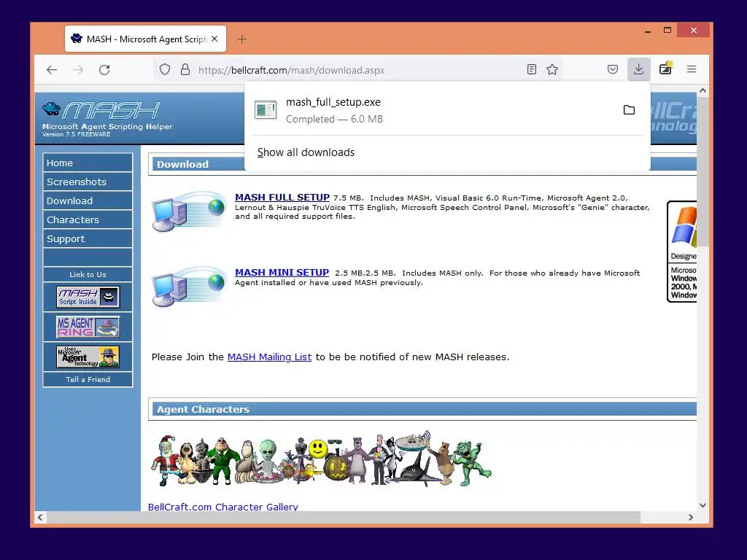The image size is (747, 560).
Task: Click Uses Microsoft Agent Technology badge
Action: click(x=88, y=357)
